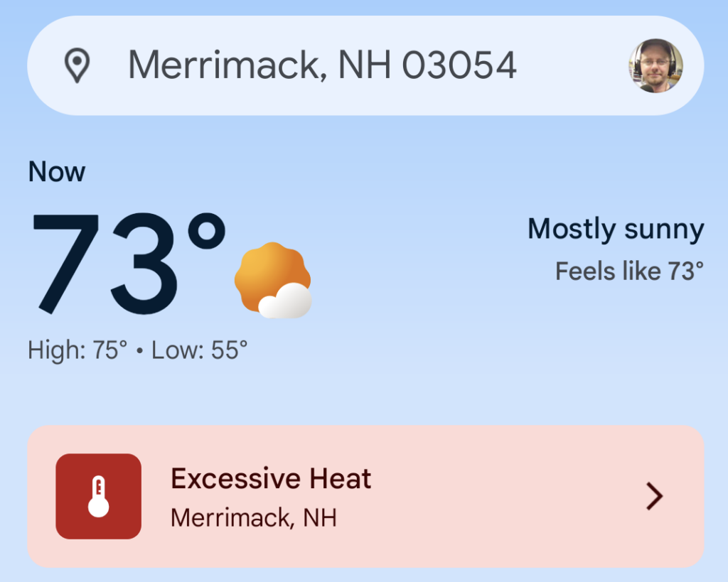This screenshot has height=582, width=728.
Task: Click the Now label
Action: coord(57,172)
